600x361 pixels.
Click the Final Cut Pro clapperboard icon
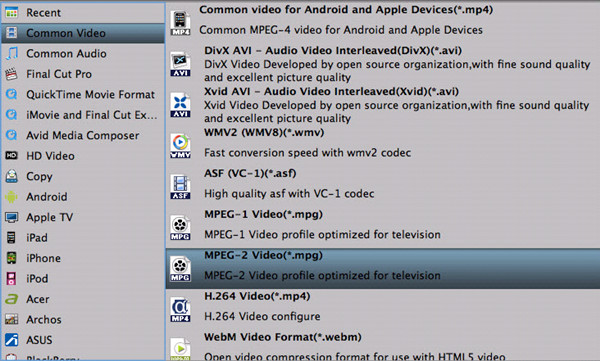[11, 74]
